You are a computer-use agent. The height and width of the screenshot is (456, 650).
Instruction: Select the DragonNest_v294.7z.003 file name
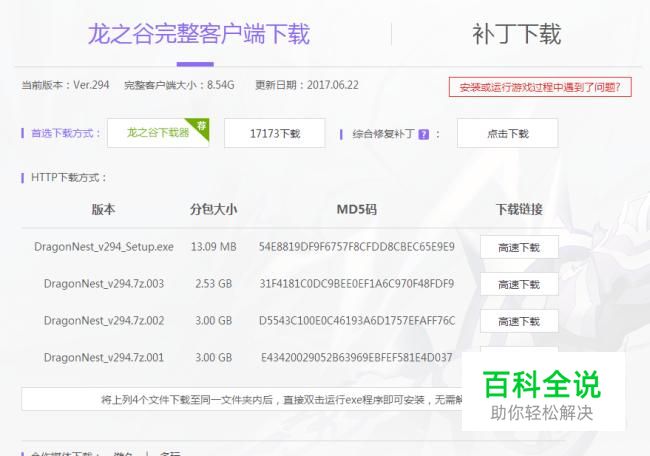click(104, 284)
